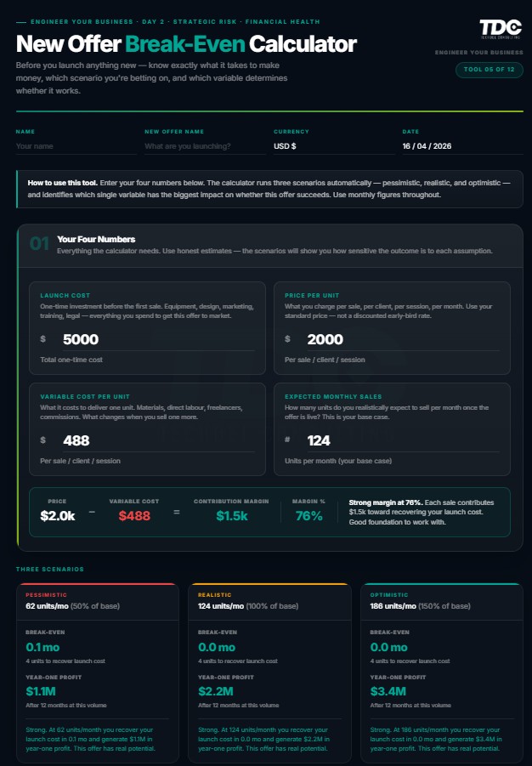Viewport: 532px width, 766px height.
Task: Click the LAUNCH COST label
Action: (65, 296)
